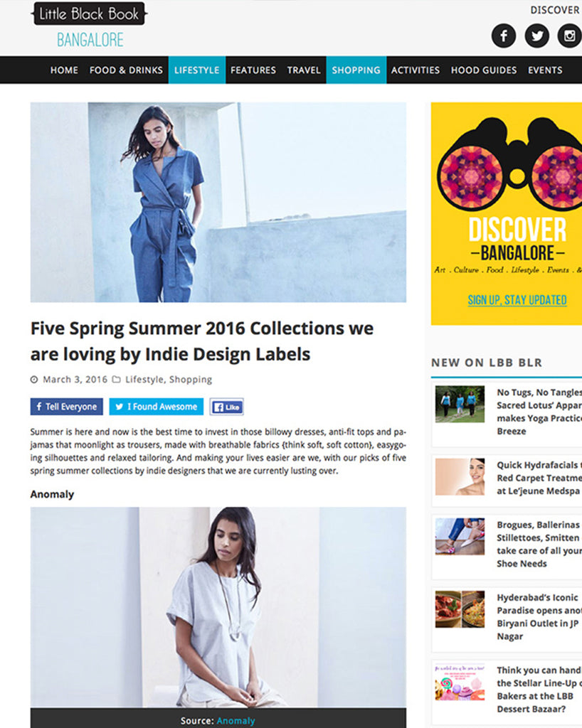The width and height of the screenshot is (582, 728).
Task: Open Quick Hydrafacials thumbnail image
Action: click(460, 477)
